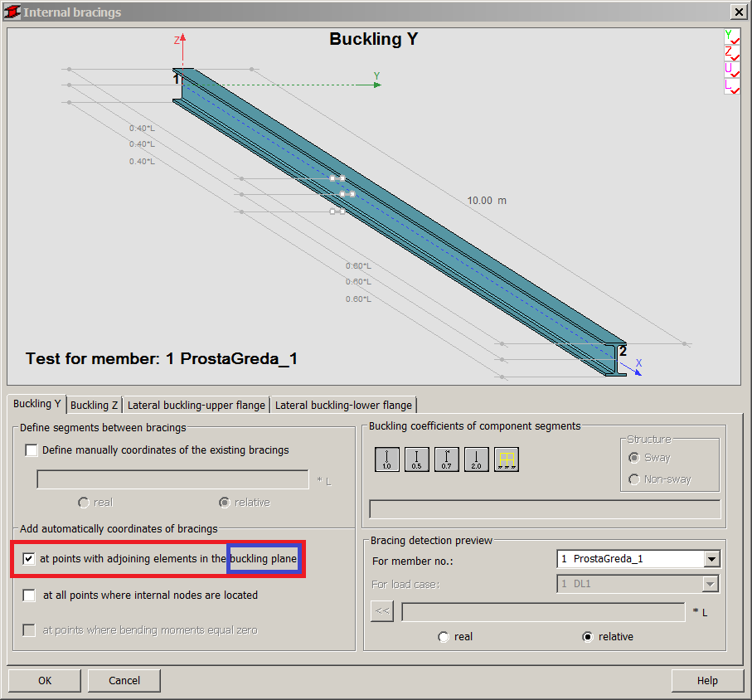Confirm settings with the OK button
This screenshot has height=700, width=752.
(44, 680)
